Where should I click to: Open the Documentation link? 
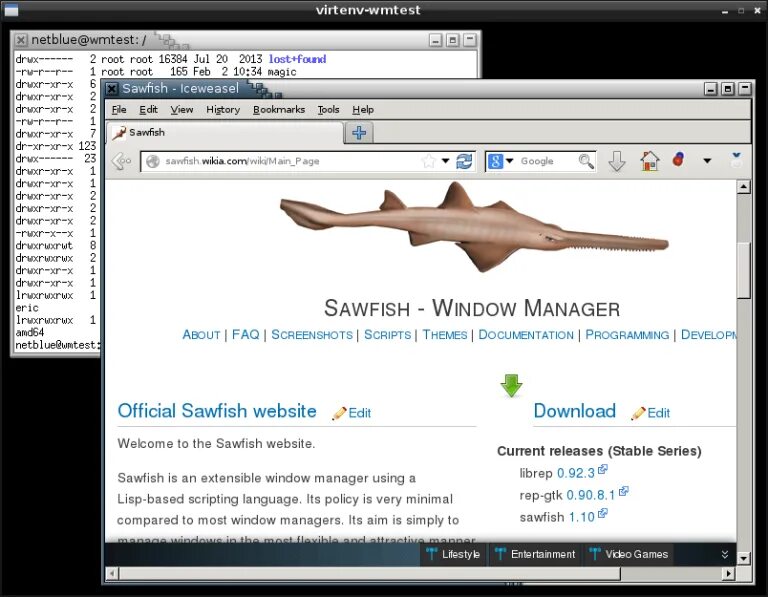pyautogui.click(x=526, y=335)
